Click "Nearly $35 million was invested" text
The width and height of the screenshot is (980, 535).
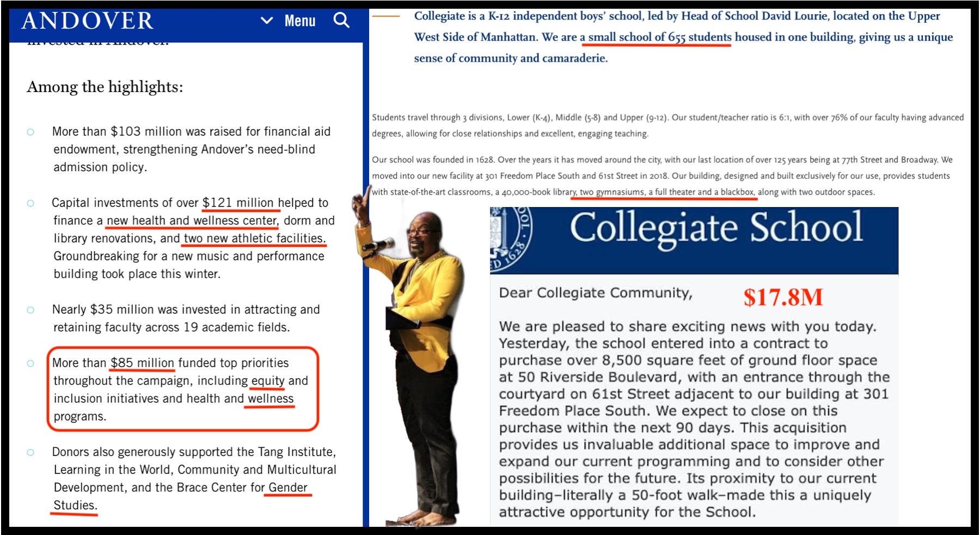click(141, 309)
